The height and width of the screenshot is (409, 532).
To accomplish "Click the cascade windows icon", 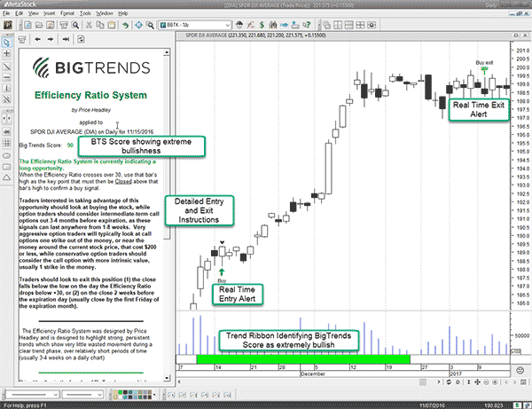I will 326,25.
